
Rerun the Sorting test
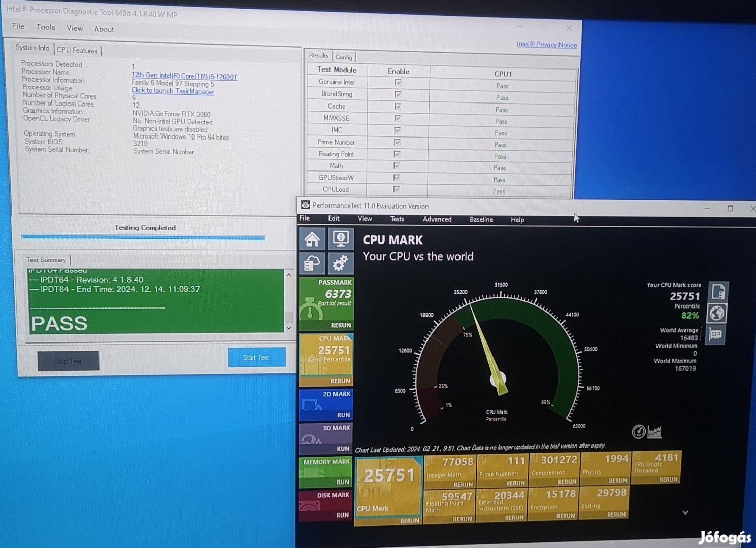click(616, 514)
